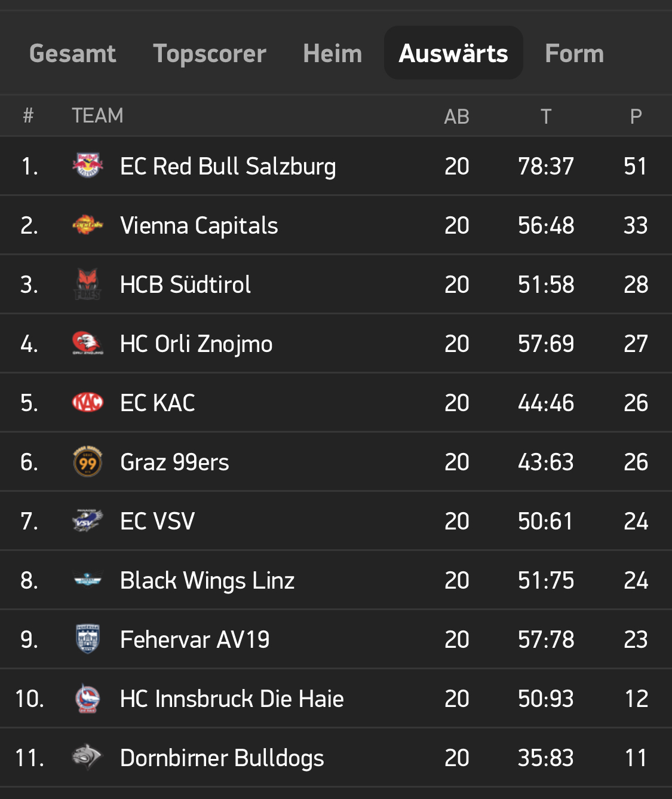Click the Black Wings Linz logo

point(87,580)
